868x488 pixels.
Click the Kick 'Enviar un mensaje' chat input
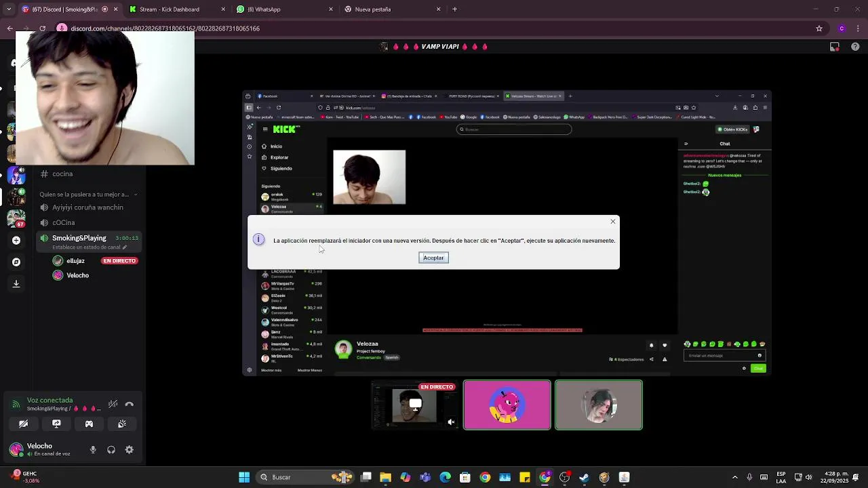pos(724,355)
